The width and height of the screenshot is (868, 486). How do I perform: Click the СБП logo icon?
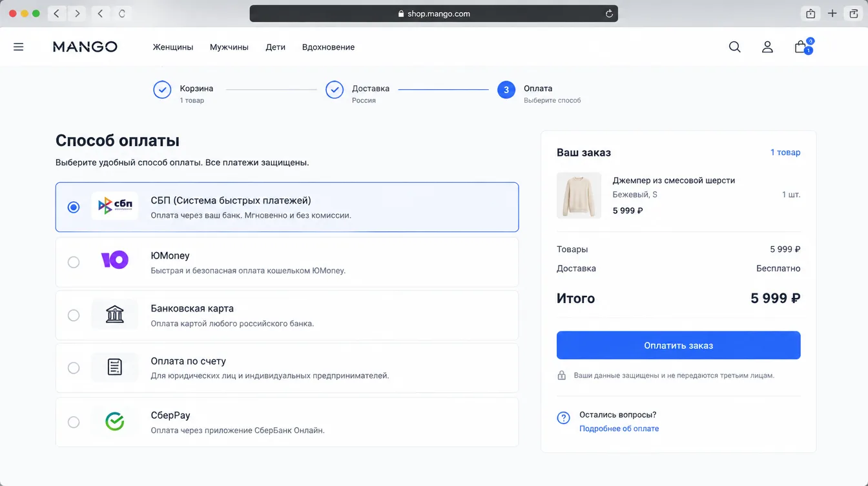[x=114, y=206]
